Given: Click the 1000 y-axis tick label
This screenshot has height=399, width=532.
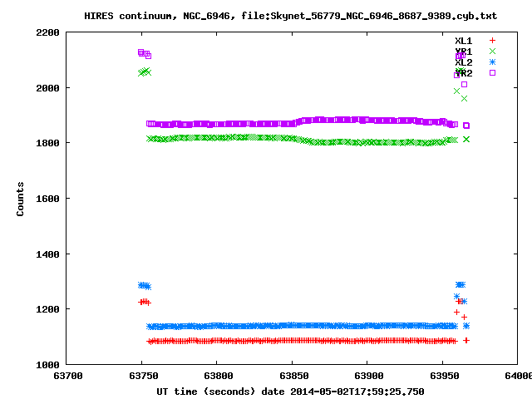Looking at the screenshot, I should click(x=47, y=365).
